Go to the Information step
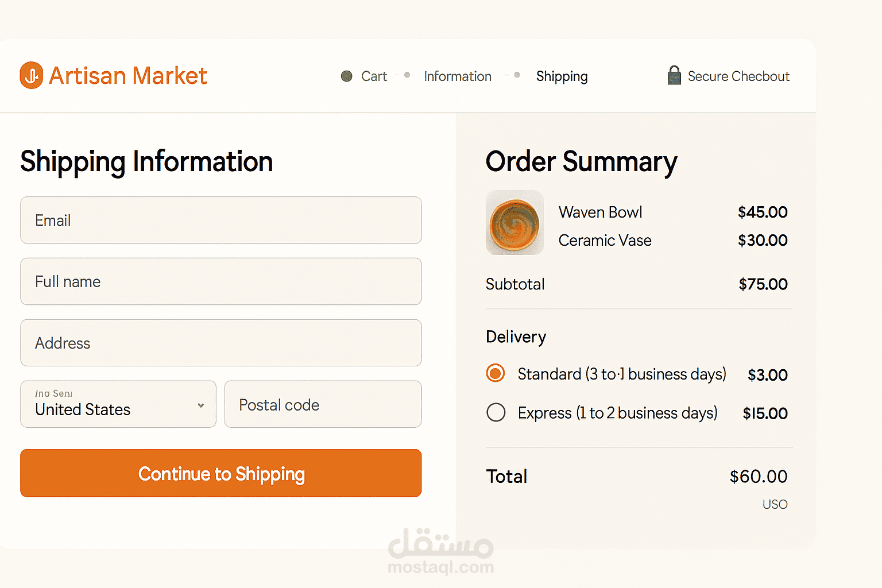882x588 pixels. [458, 76]
